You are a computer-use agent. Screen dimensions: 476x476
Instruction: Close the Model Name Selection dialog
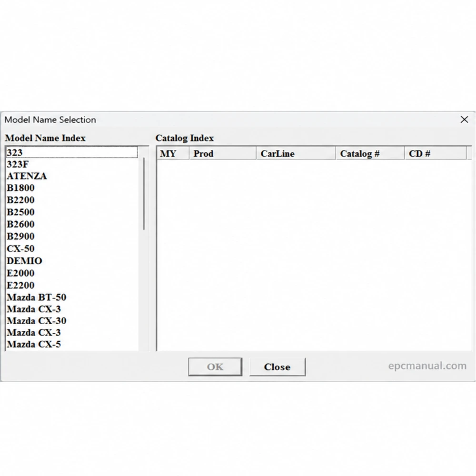click(464, 119)
